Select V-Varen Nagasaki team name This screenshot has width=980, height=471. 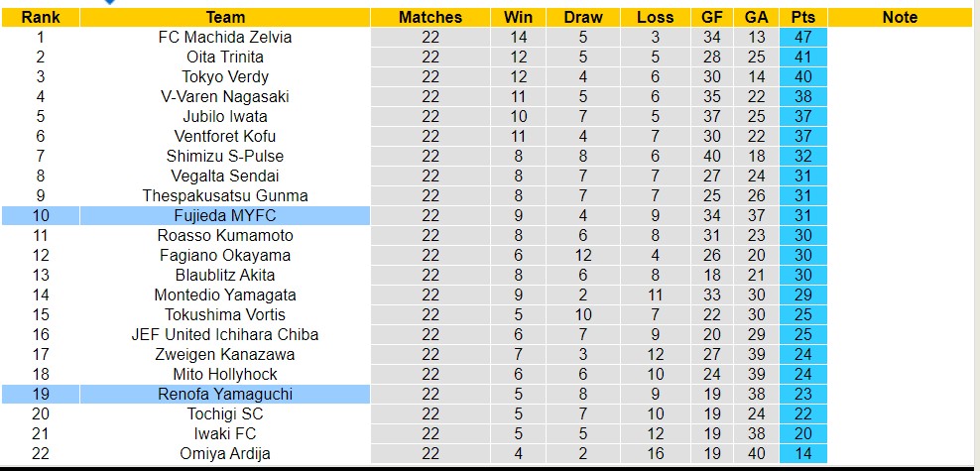point(225,96)
